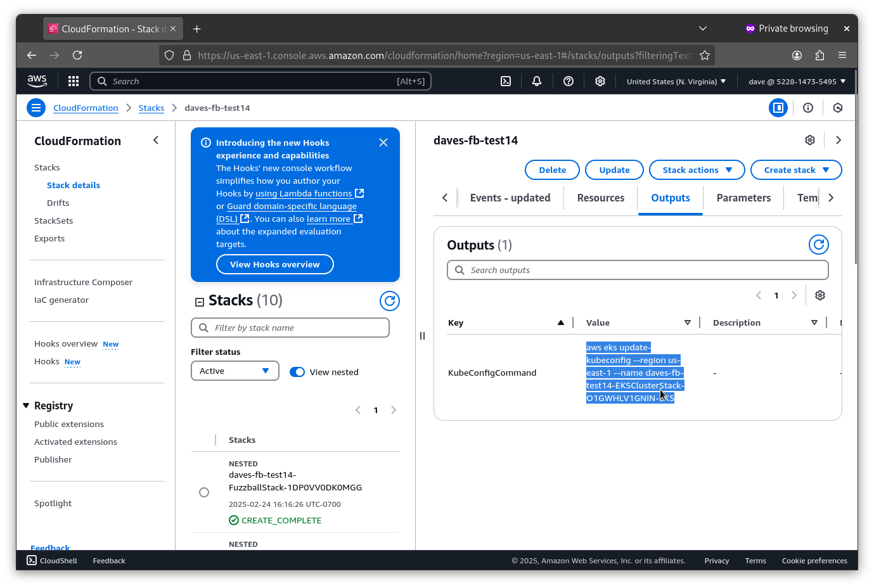Click View Hooks overview button
Image resolution: width=874 pixels, height=588 pixels.
point(275,264)
